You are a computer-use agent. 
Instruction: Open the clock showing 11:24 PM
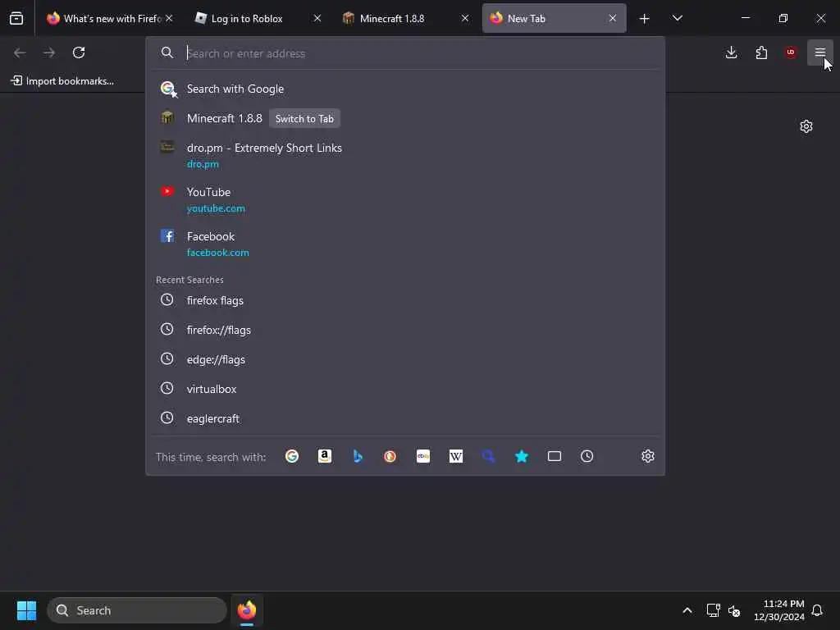(x=779, y=610)
